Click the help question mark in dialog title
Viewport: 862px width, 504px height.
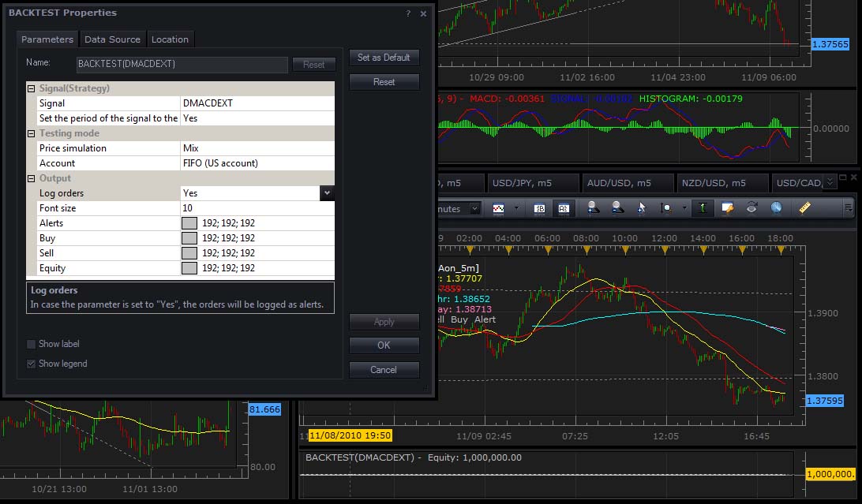coord(408,13)
